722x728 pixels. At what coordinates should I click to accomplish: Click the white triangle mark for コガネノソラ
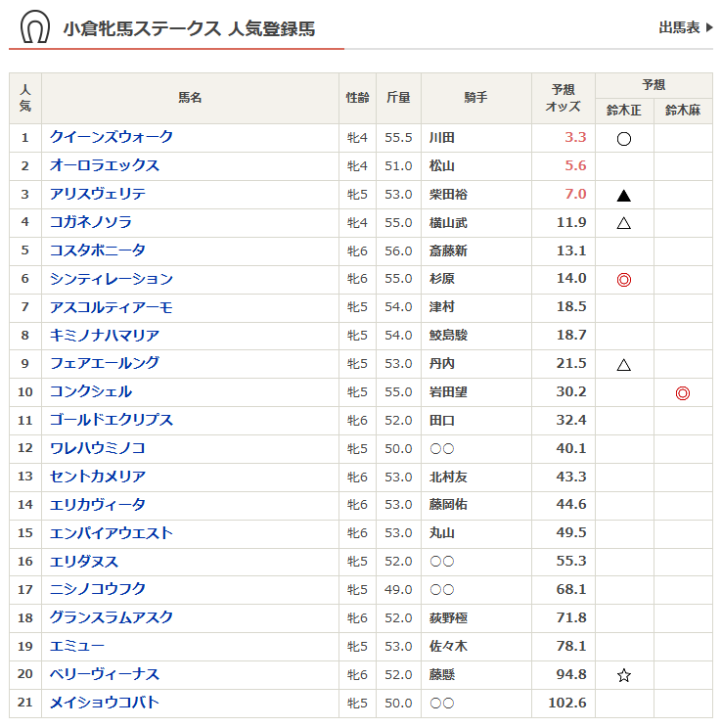click(x=624, y=223)
